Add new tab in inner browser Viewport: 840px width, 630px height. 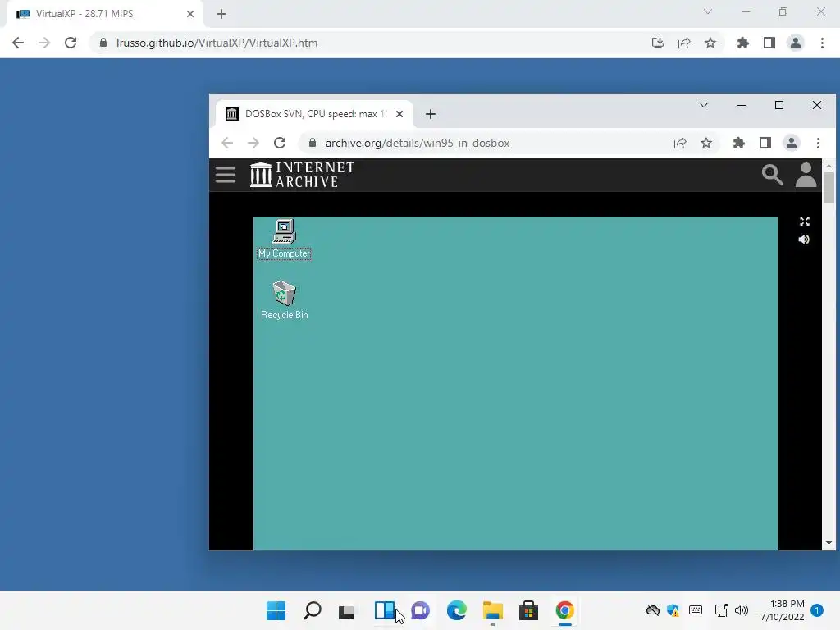(430, 114)
